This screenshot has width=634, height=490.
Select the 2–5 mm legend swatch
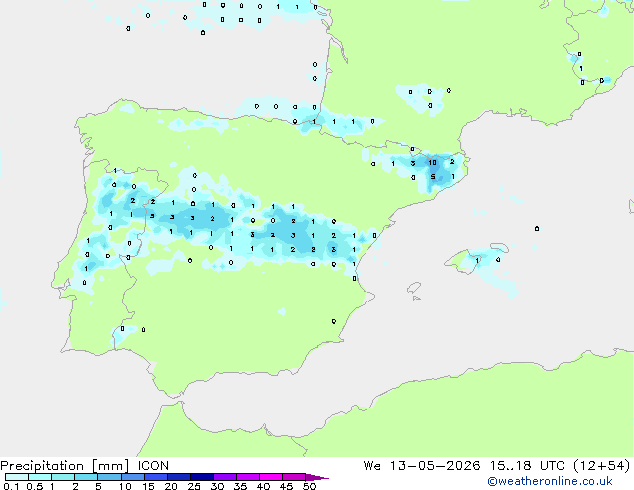[x=86, y=477]
